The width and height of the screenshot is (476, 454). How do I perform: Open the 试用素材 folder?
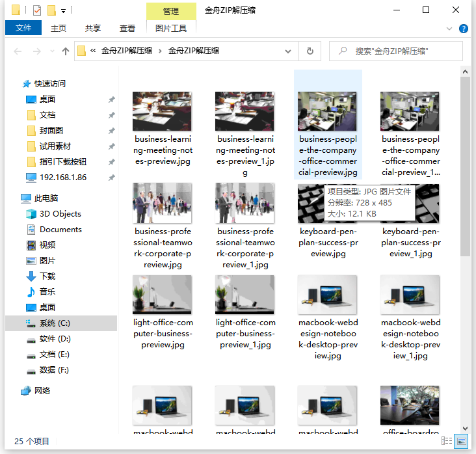(55, 146)
